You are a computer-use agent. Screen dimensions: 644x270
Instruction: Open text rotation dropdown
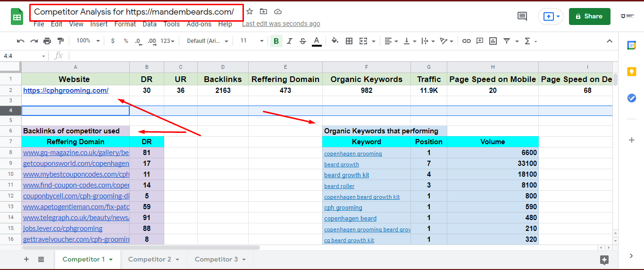pos(446,41)
